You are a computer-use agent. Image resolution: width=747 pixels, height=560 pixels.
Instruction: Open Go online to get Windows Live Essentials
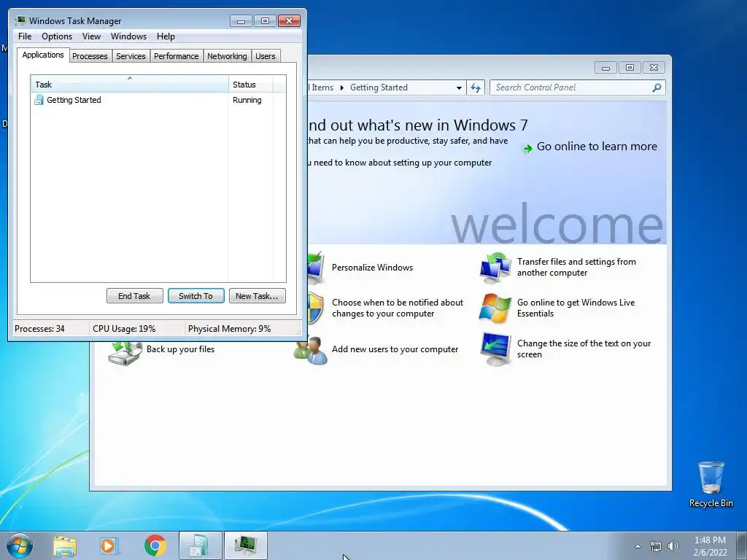(576, 308)
